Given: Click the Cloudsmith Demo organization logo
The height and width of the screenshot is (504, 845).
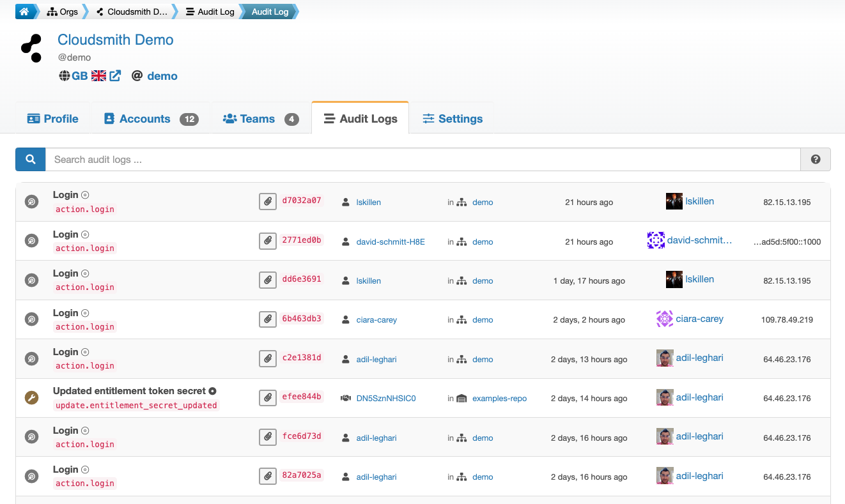Looking at the screenshot, I should [x=31, y=49].
